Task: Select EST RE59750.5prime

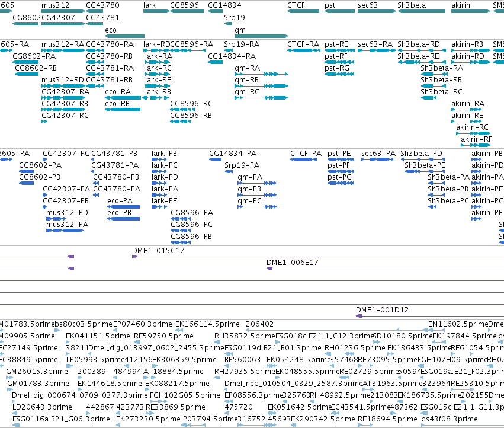Action: coord(137,342)
